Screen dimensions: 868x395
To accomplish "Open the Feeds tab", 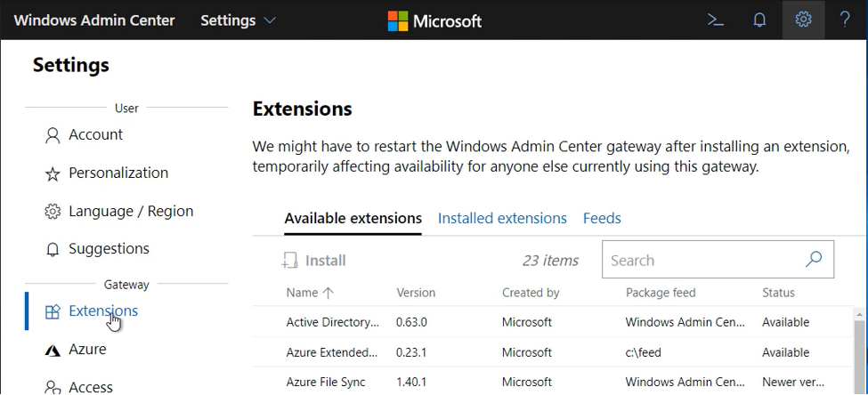I will (x=602, y=218).
